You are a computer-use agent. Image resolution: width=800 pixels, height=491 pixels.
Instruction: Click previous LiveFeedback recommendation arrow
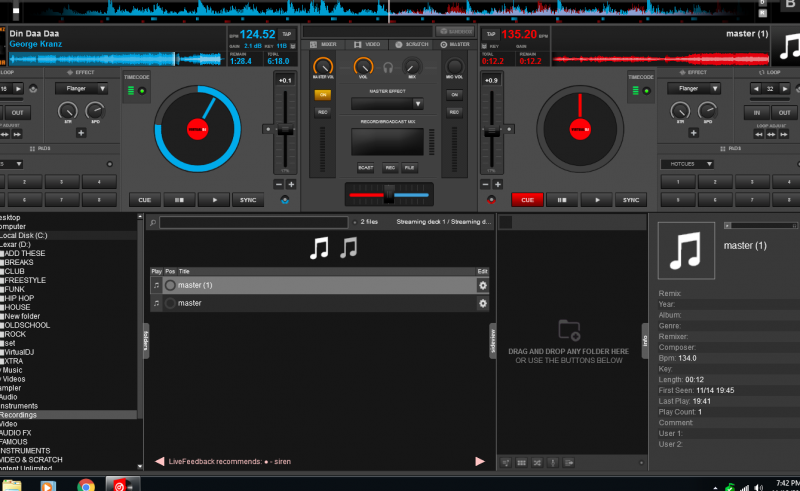[159, 461]
